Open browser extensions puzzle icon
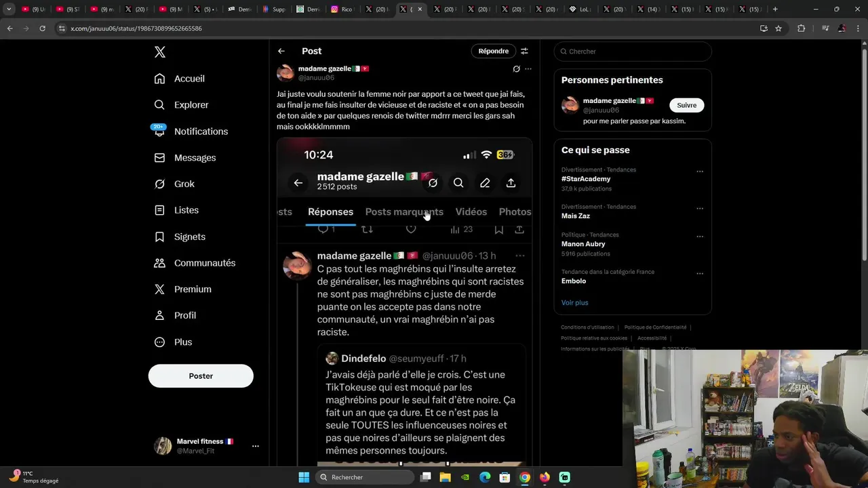The height and width of the screenshot is (488, 868). (x=802, y=28)
